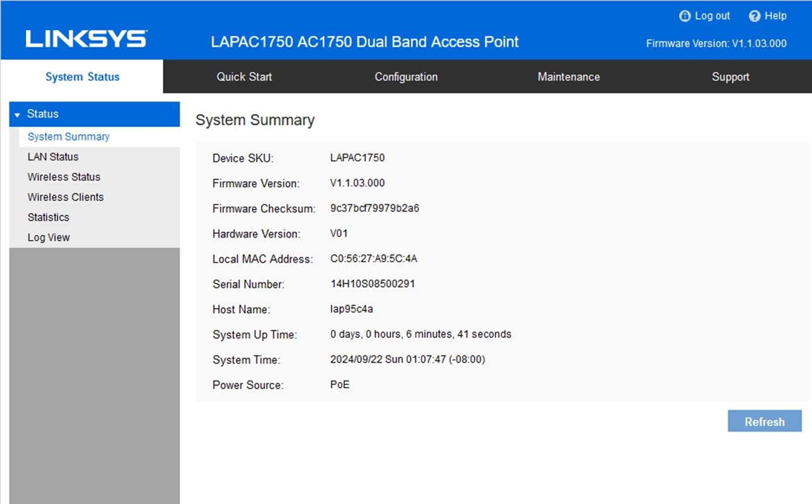Go to the Maintenance tab
Viewport: 812px width, 504px height.
pyautogui.click(x=569, y=77)
